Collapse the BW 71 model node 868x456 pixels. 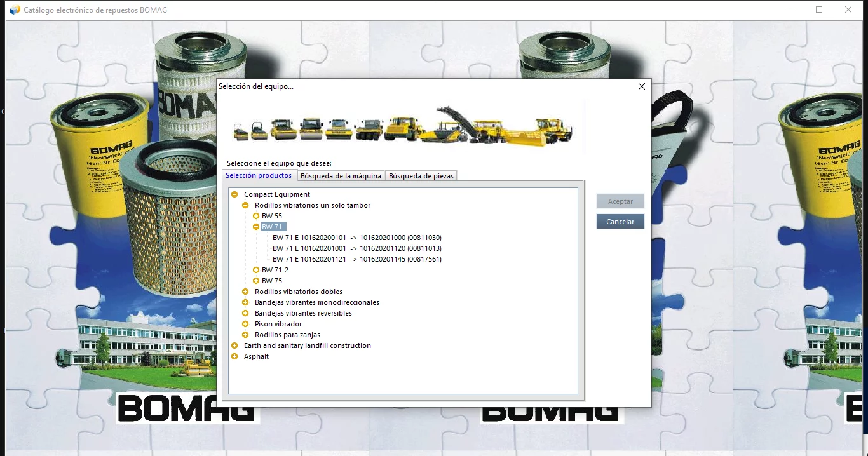257,227
